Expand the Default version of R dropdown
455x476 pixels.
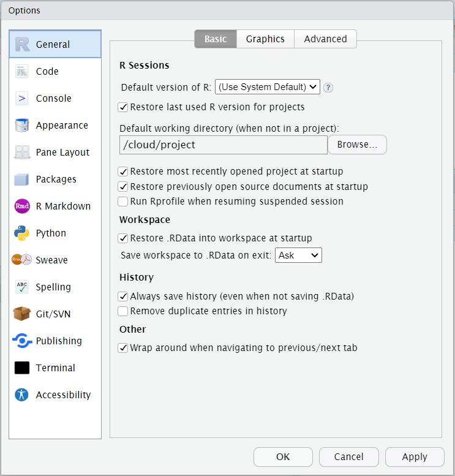point(268,87)
